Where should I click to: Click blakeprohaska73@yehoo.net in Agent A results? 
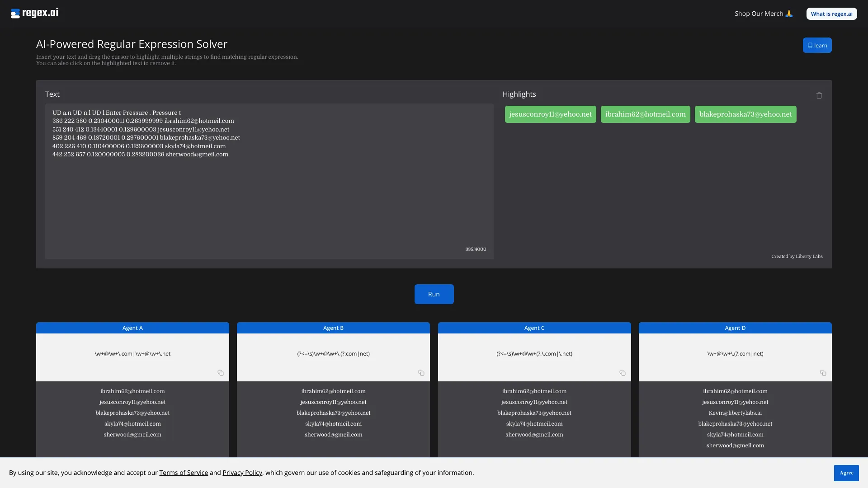pos(132,413)
